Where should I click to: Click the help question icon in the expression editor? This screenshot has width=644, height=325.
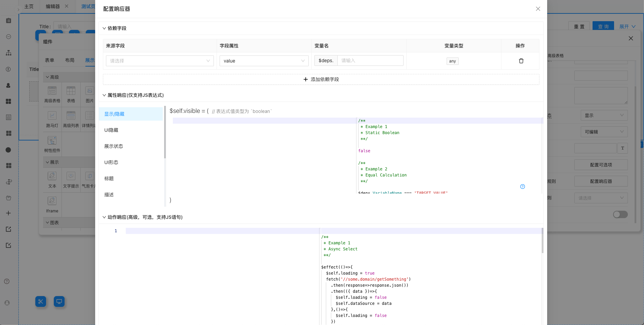click(523, 187)
